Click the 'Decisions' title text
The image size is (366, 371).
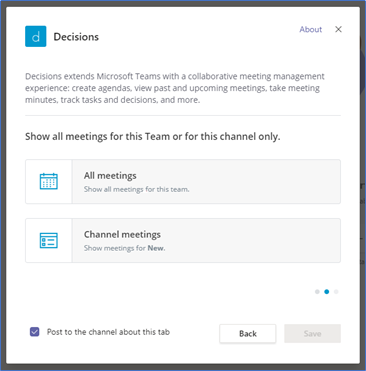pos(76,37)
